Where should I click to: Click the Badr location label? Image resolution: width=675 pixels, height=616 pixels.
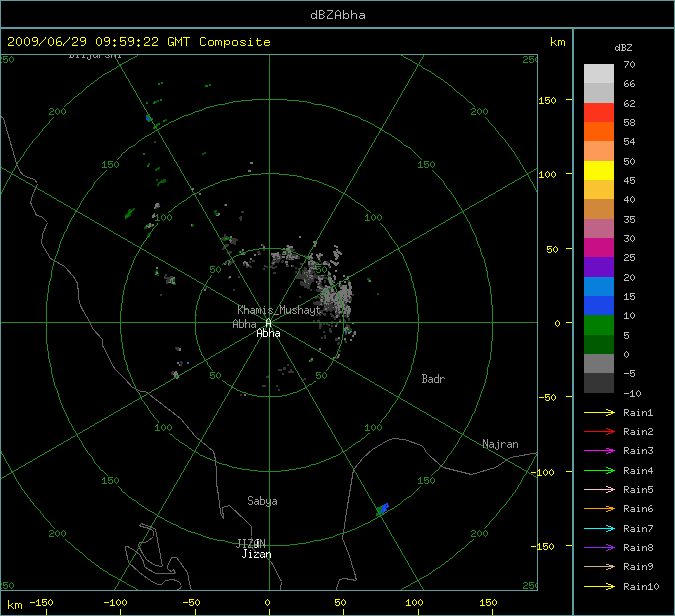(433, 379)
